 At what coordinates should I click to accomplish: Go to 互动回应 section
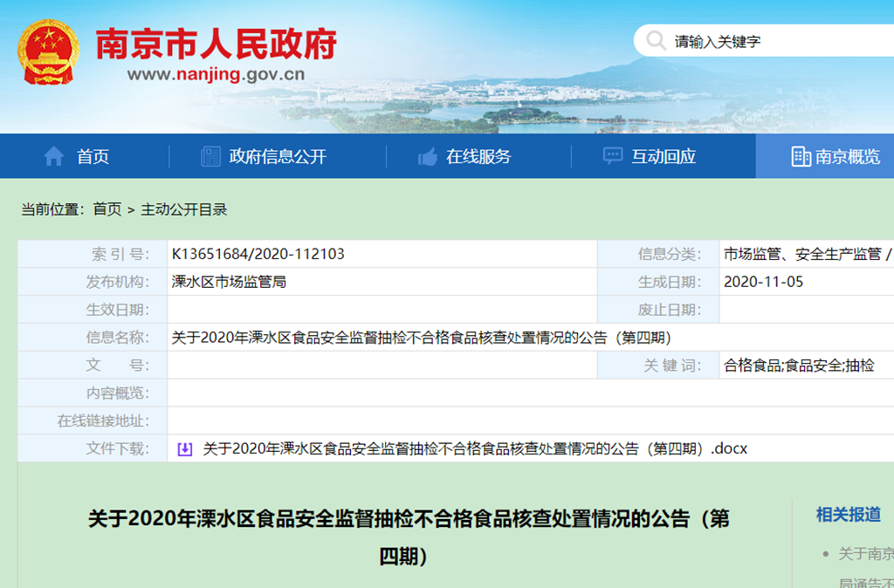664,157
